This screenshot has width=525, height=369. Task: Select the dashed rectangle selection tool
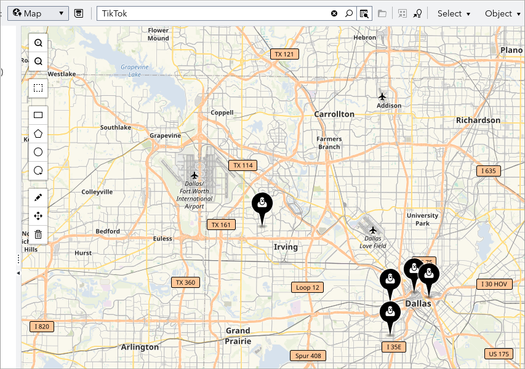coord(38,88)
